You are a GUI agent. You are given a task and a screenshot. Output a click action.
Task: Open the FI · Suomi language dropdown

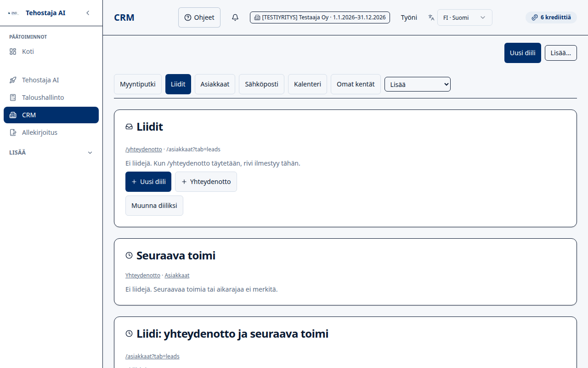coord(464,17)
